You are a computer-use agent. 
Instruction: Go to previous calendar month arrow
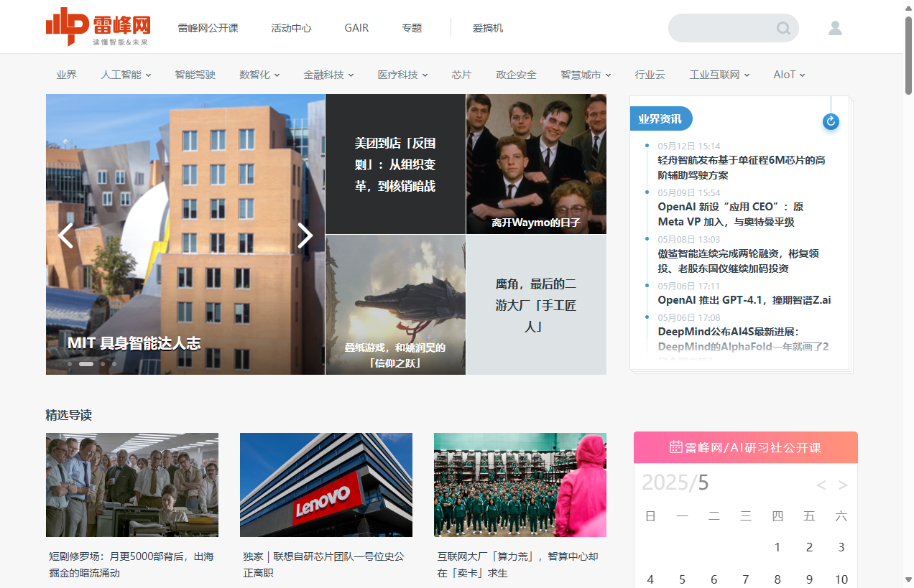pos(821,485)
